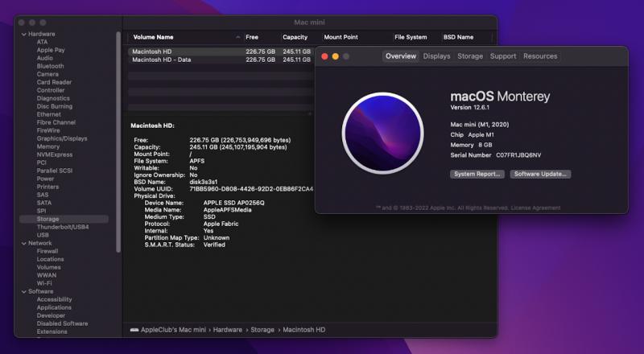Image resolution: width=644 pixels, height=354 pixels.
Task: Select Disabled Software in the sidebar
Action: tap(62, 323)
